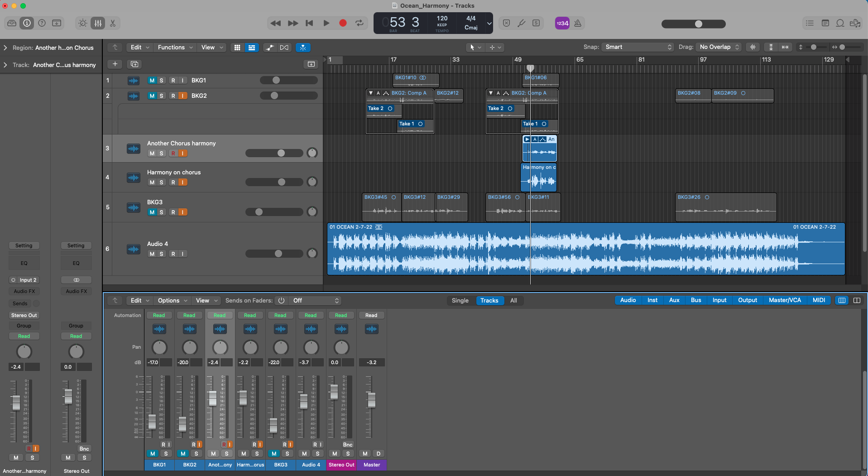
Task: Open the Functions menu in tracks area
Action: 175,48
